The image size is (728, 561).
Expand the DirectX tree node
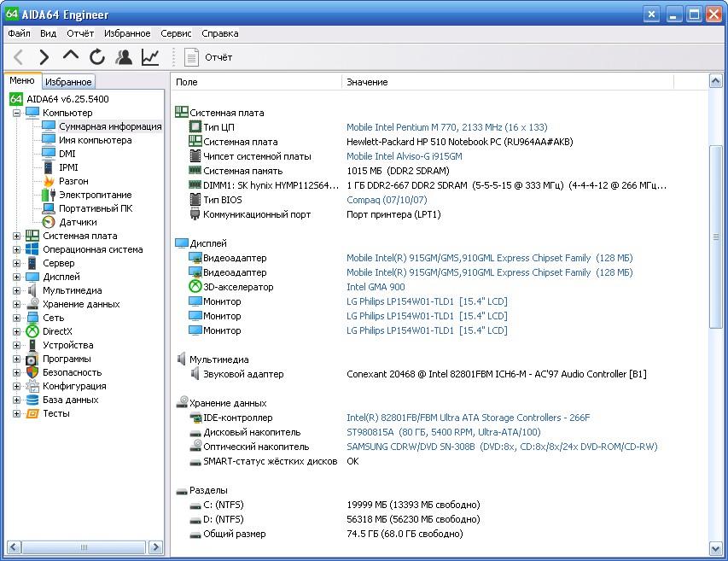[17, 331]
